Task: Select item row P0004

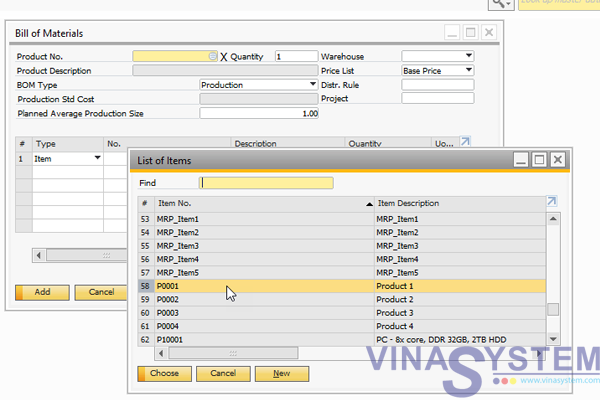Action: [342, 327]
